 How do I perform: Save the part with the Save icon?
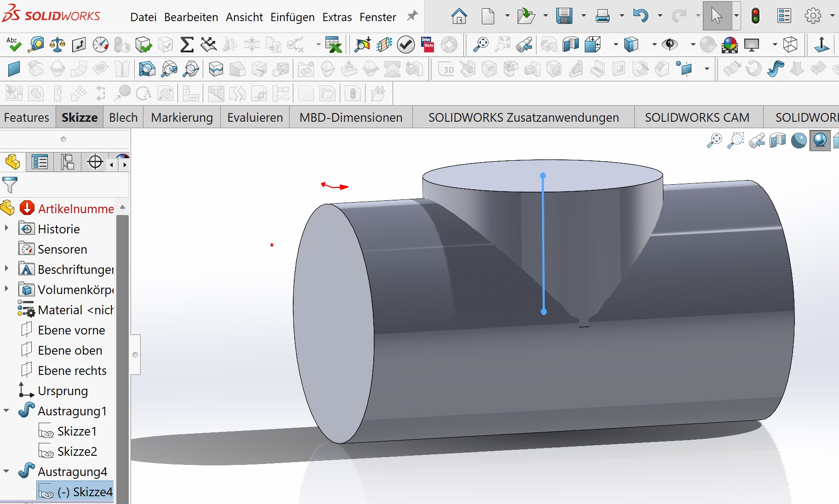pos(564,17)
